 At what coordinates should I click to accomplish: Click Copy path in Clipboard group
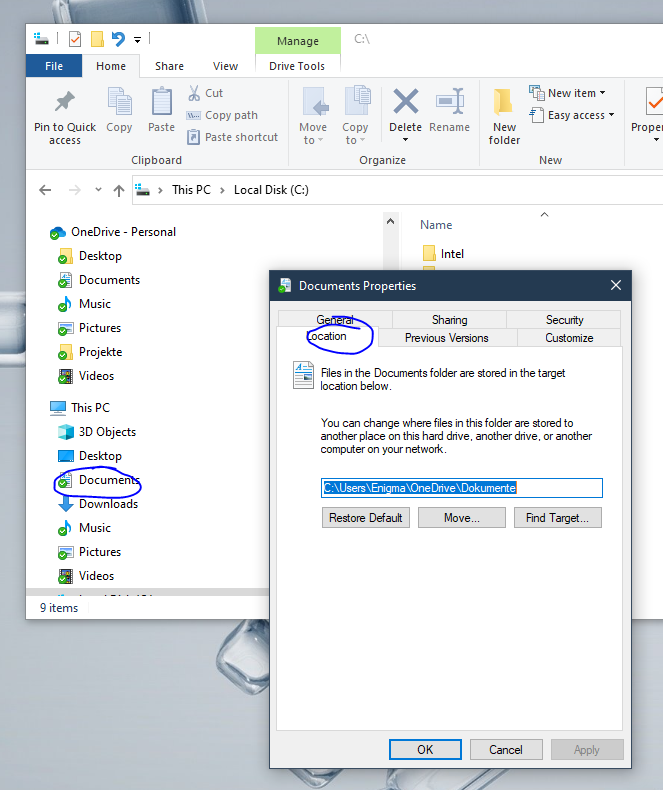pos(222,115)
